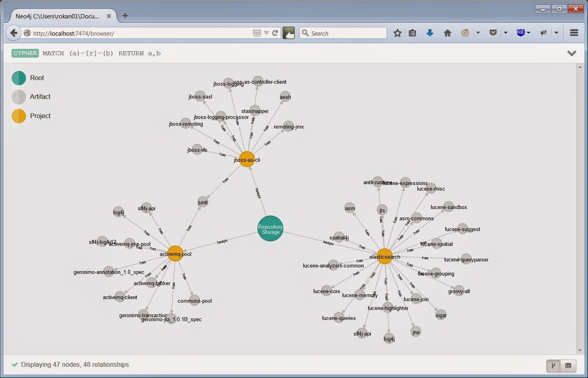The image size is (588, 378).
Task: Open the dropdown next to the Greasemonkey icon
Action: [x=478, y=33]
